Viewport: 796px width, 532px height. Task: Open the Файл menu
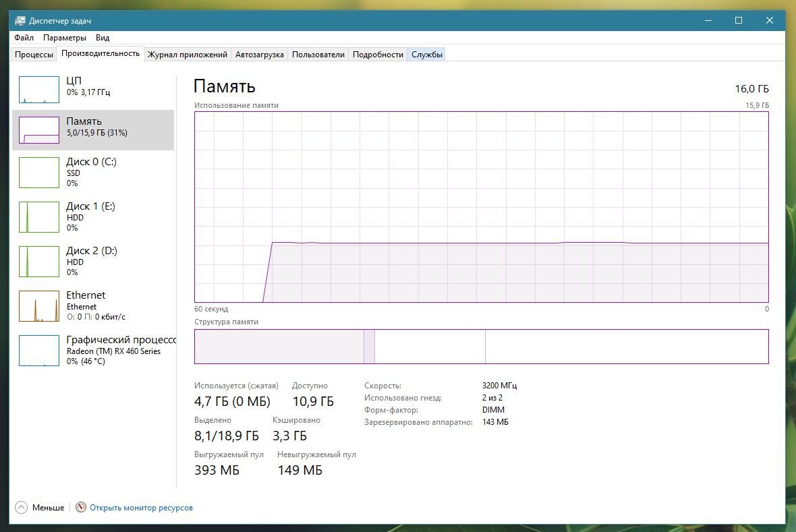tap(24, 38)
